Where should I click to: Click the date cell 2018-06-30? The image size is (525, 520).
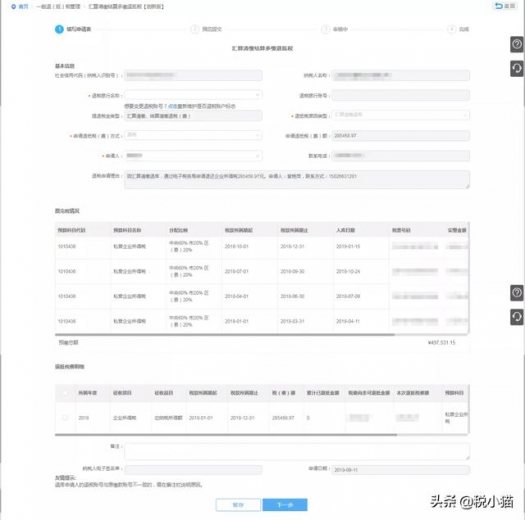292,296
